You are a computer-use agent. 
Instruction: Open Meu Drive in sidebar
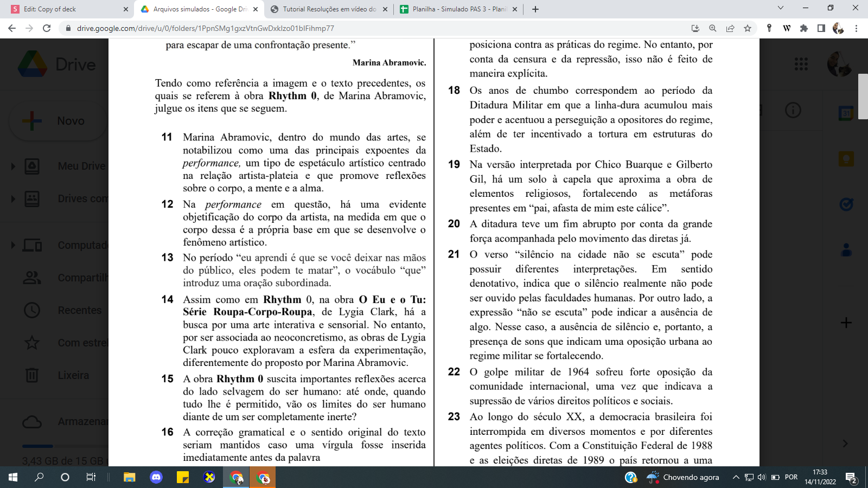pyautogui.click(x=65, y=166)
